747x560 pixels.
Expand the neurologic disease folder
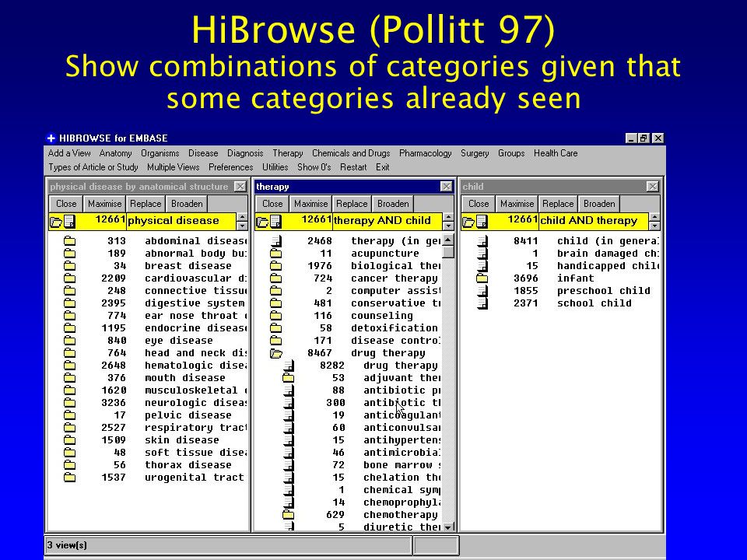click(x=69, y=402)
